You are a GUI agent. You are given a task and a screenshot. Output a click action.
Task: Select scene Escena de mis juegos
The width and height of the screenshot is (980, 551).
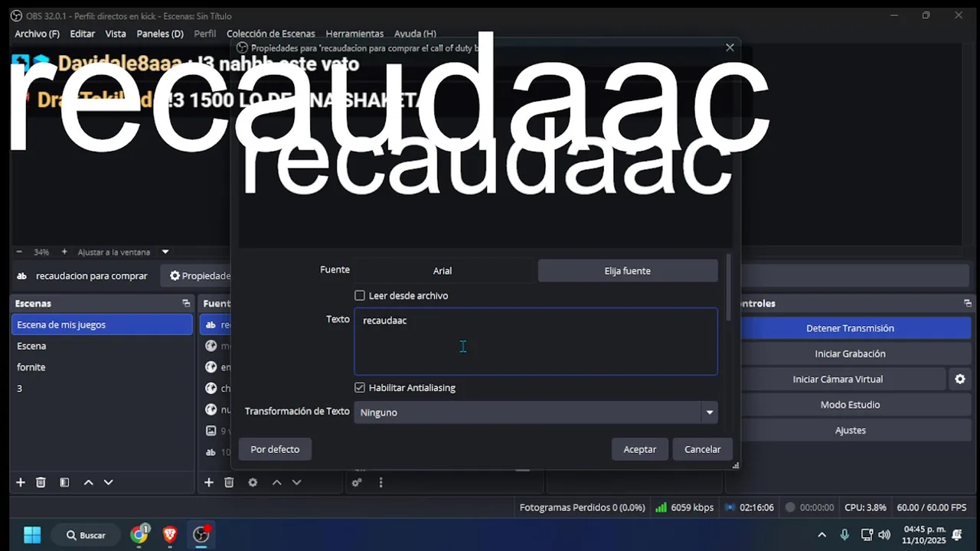click(x=102, y=324)
